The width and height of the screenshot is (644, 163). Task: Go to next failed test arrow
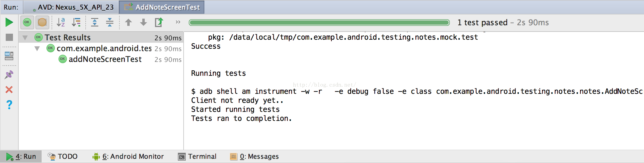click(144, 22)
